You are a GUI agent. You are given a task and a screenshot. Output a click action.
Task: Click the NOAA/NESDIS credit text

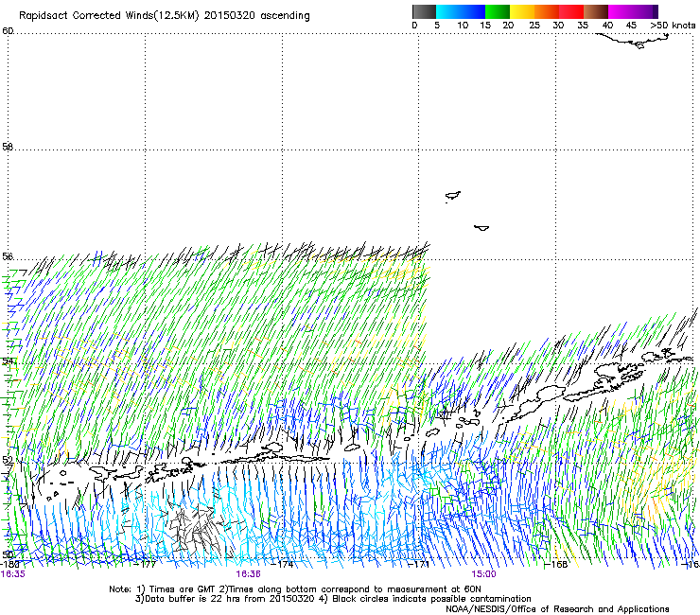[x=557, y=609]
